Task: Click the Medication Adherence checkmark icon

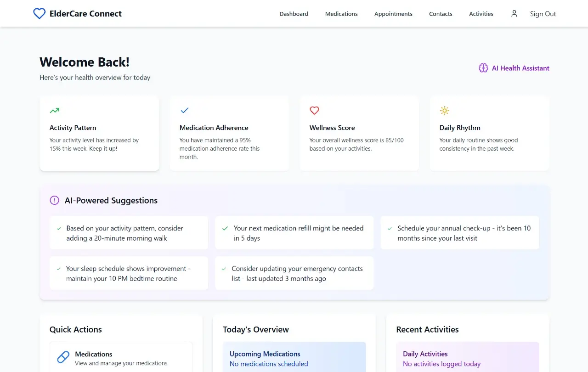Action: (185, 110)
